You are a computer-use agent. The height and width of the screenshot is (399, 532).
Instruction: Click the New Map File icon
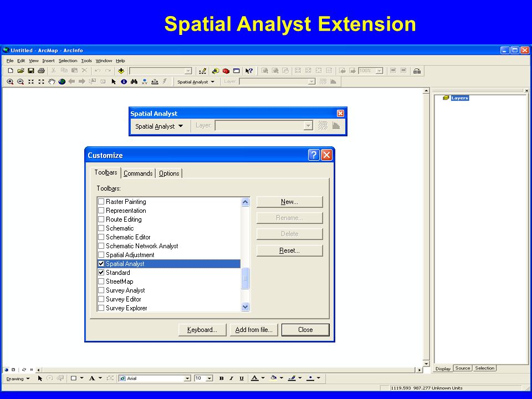tap(10, 70)
